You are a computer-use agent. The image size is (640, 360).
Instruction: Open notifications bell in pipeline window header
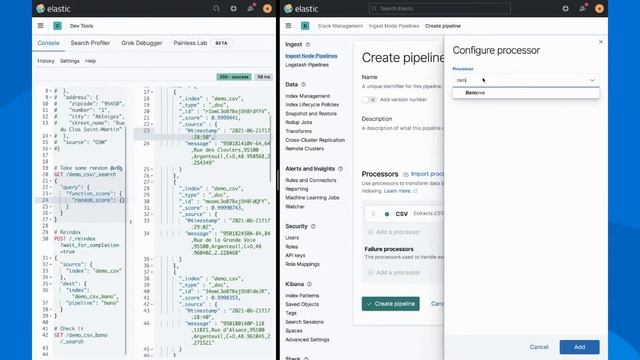pyautogui.click(x=582, y=9)
